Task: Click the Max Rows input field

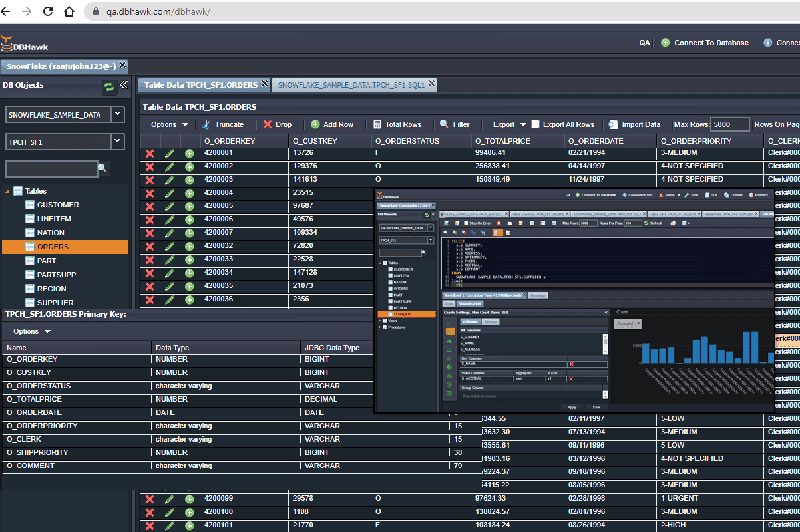Action: click(x=730, y=124)
